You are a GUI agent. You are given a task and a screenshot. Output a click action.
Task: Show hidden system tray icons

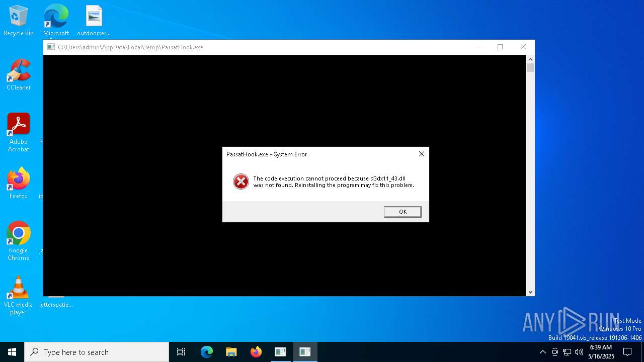(x=542, y=352)
